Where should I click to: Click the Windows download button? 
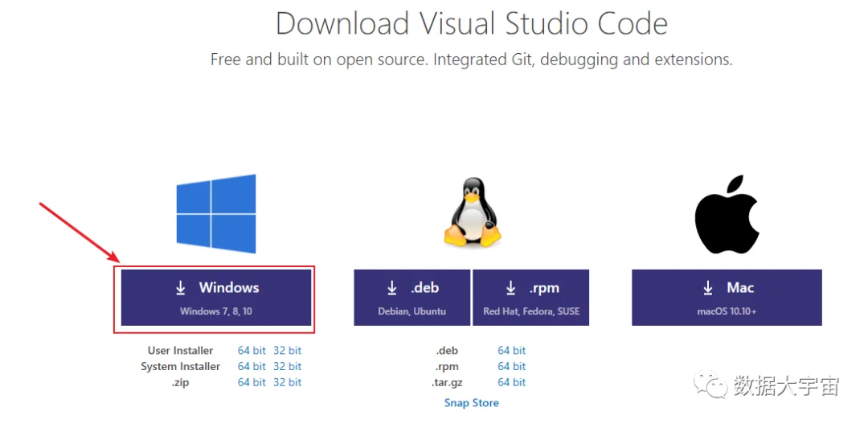click(x=216, y=298)
